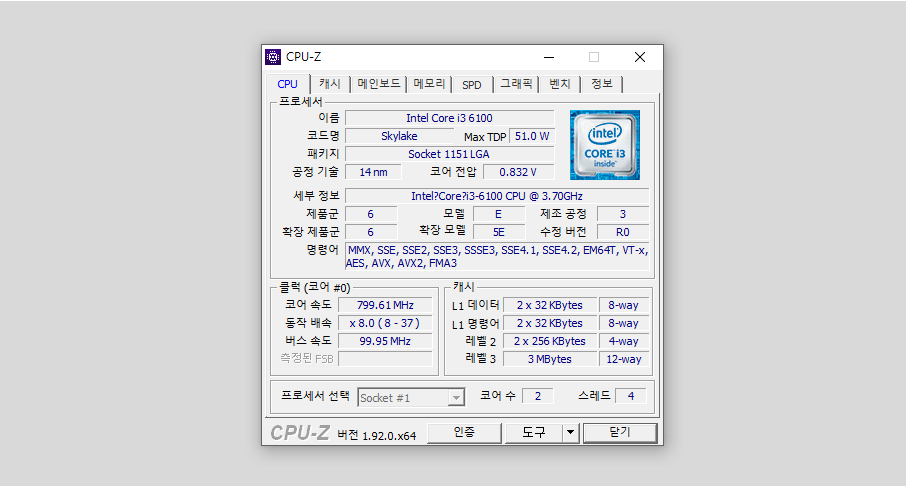Click the Intel Core i3 logo image
The width and height of the screenshot is (907, 486).
pos(604,145)
